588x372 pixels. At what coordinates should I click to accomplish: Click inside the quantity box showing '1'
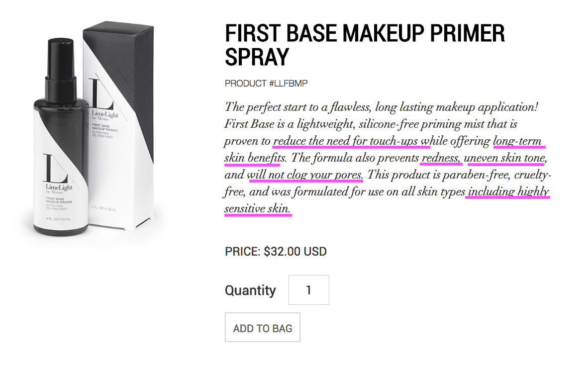coord(308,289)
